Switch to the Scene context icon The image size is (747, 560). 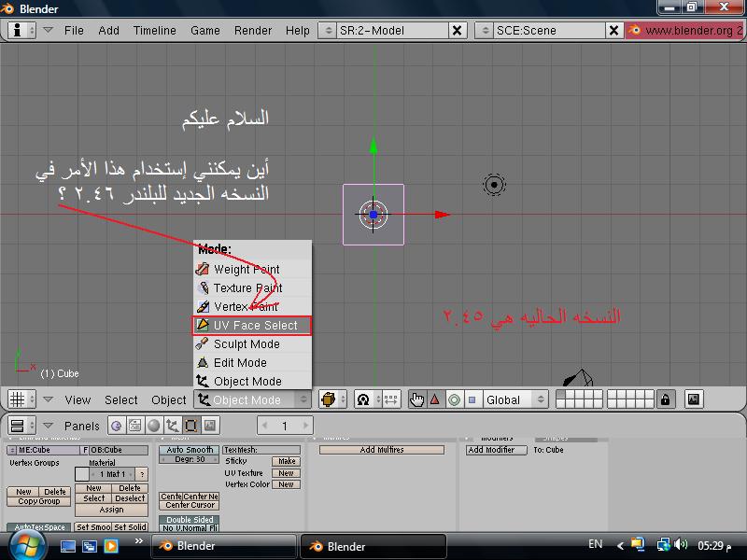[x=210, y=426]
